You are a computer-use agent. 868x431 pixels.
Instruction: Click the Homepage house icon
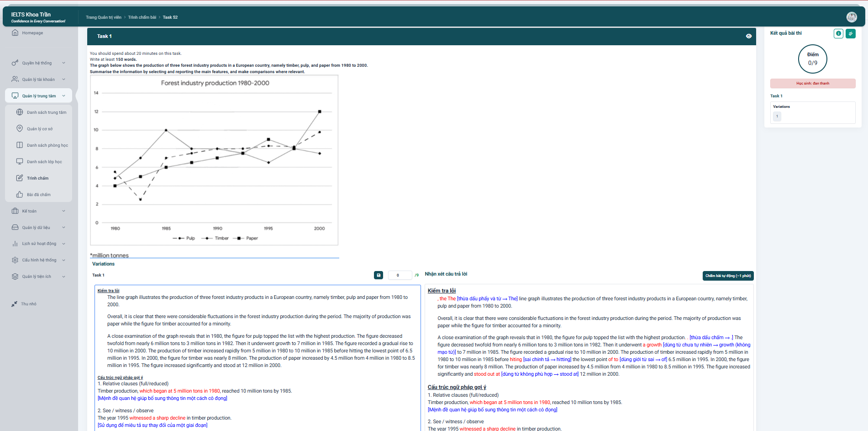(15, 33)
